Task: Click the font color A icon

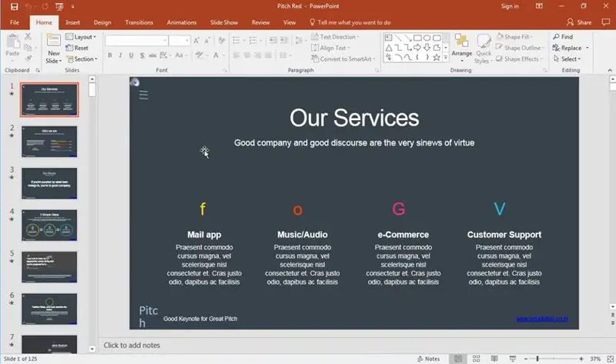Action: coord(216,55)
